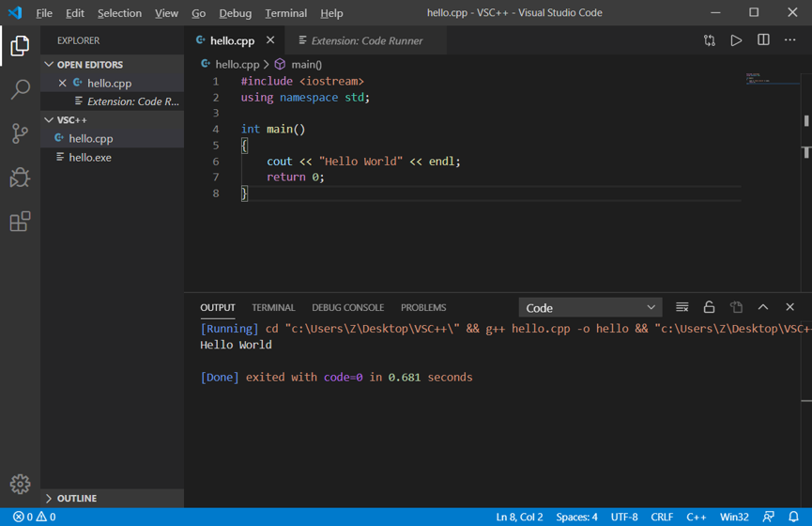This screenshot has height=526, width=812.
Task: Open the Selection menu
Action: pos(119,13)
